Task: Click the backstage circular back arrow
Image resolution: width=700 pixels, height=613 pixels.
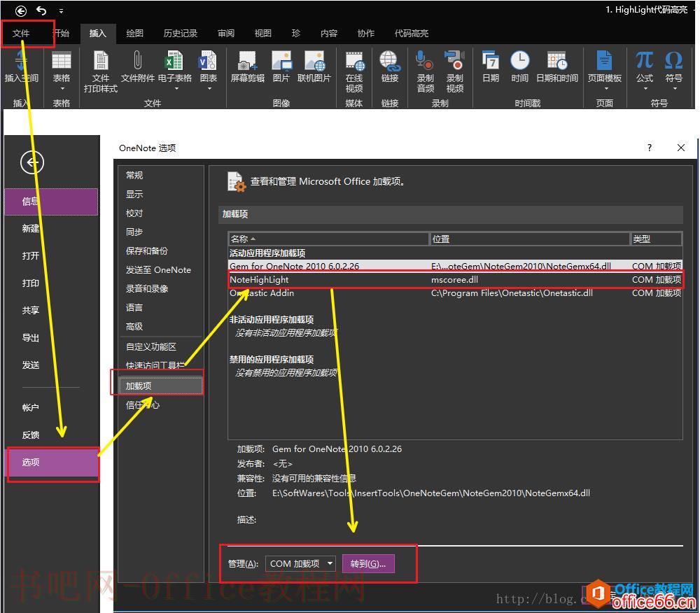Action: coord(32,162)
